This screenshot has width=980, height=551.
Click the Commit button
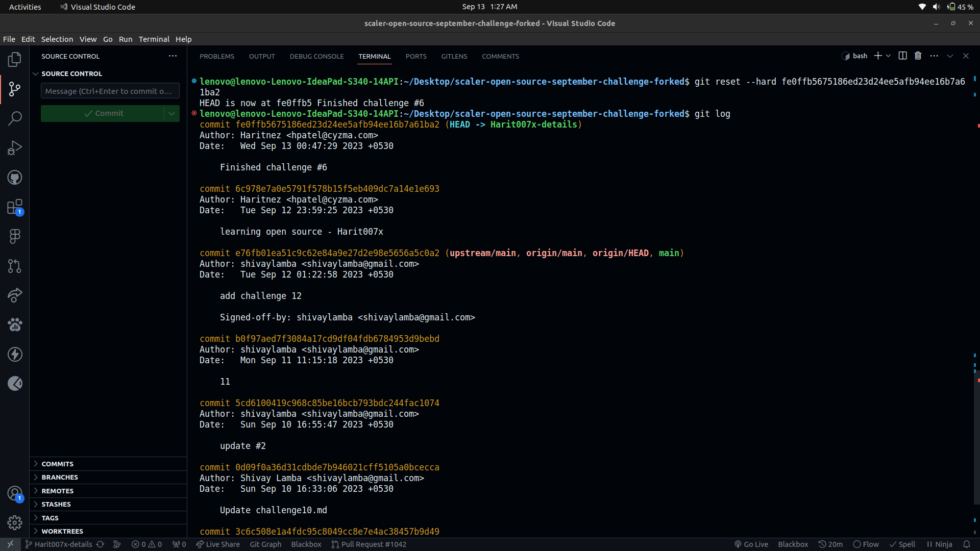tap(103, 113)
